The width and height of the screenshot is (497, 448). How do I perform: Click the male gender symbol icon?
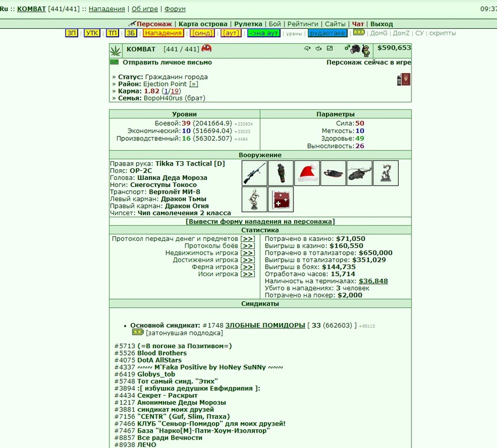(347, 48)
